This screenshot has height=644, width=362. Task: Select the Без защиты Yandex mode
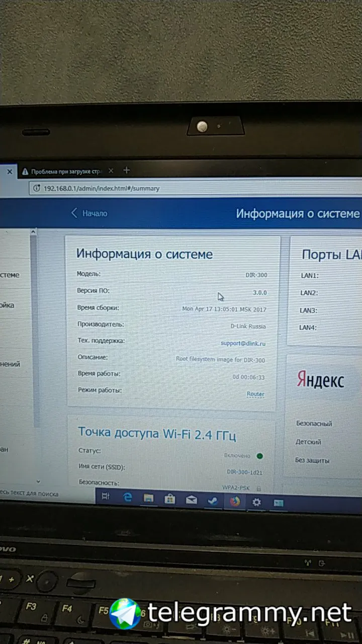[x=312, y=460]
